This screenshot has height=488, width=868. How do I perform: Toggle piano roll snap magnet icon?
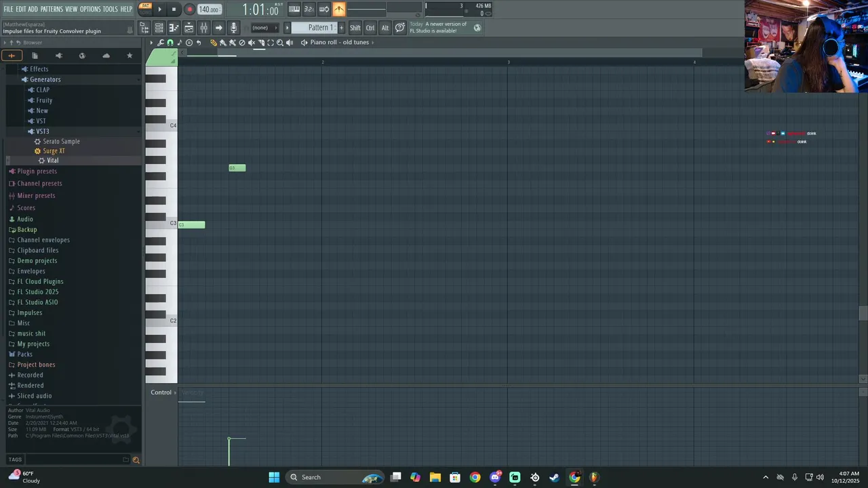point(170,42)
